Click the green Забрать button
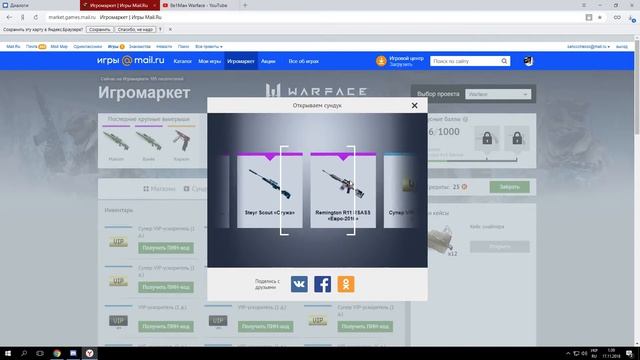Screen dimensions: 640x360 pyautogui.click(x=509, y=187)
